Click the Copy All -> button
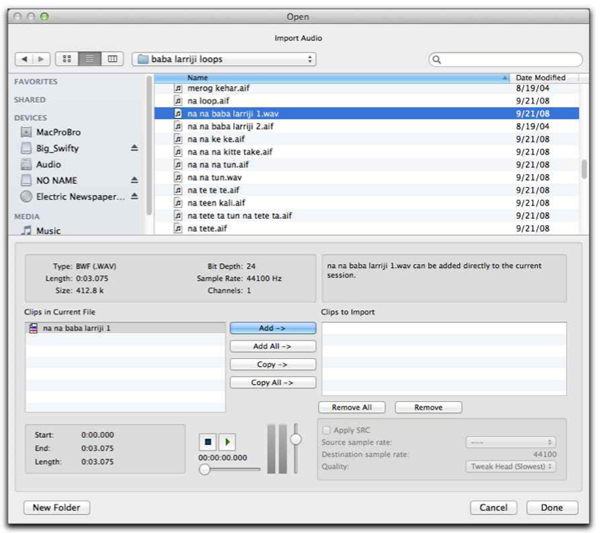 click(x=273, y=383)
